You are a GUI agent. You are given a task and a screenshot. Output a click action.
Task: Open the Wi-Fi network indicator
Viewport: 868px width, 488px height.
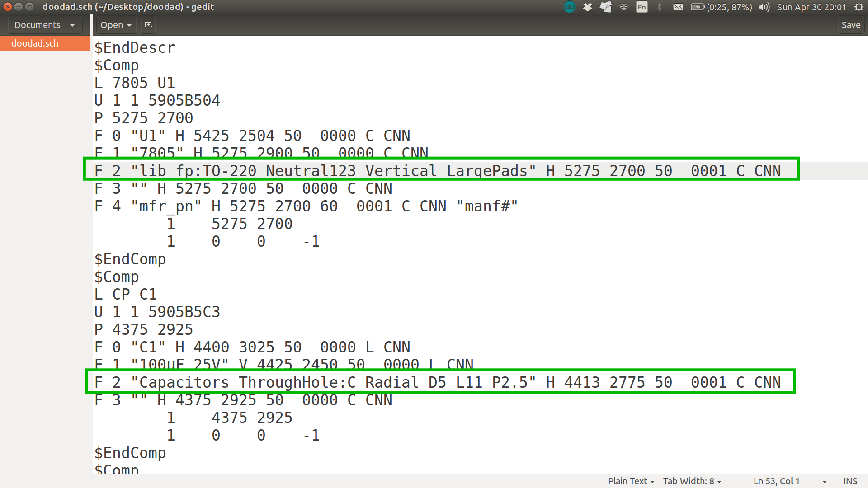coord(623,7)
